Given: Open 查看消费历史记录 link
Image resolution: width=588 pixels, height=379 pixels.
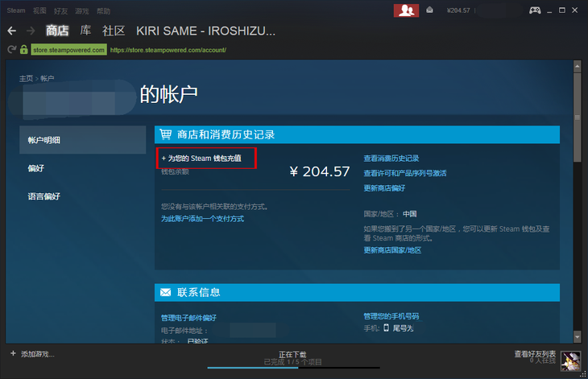Looking at the screenshot, I should (391, 158).
